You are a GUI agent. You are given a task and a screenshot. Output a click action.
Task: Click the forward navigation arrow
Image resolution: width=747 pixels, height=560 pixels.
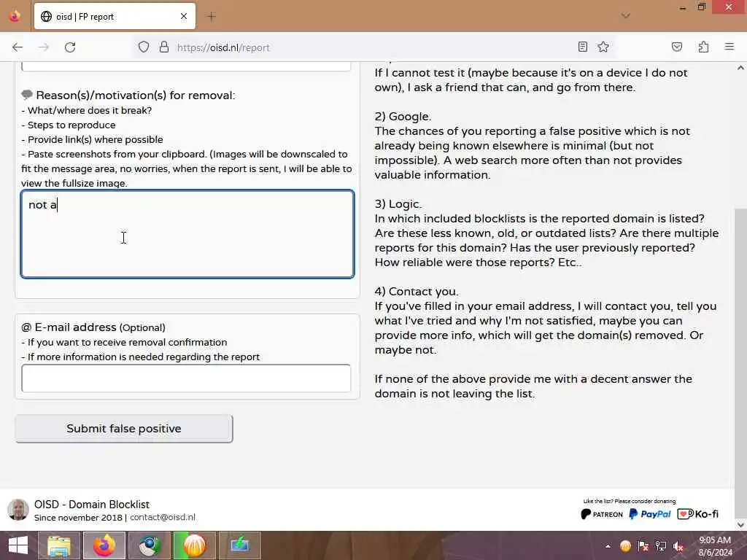pos(44,47)
